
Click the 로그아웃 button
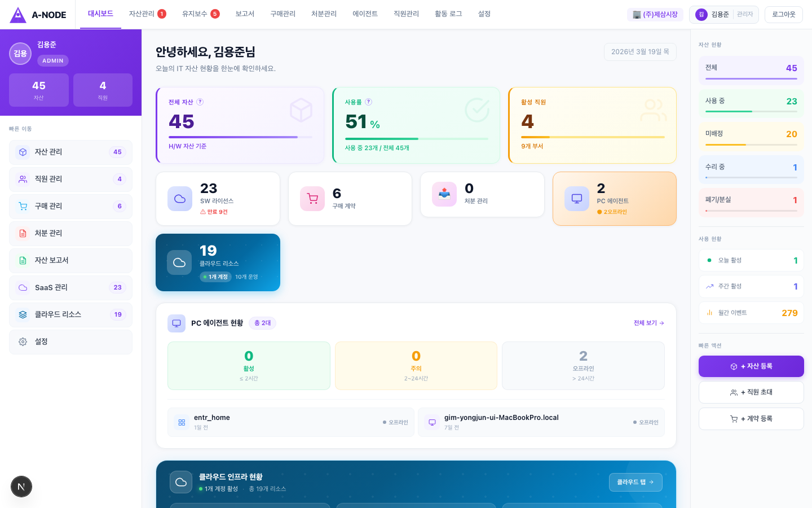(783, 14)
